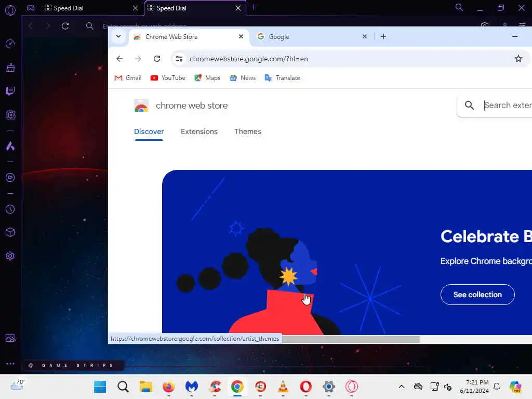Viewport: 532px width, 399px height.
Task: Reload the Opera GX Speed Dial page
Action: tap(65, 26)
